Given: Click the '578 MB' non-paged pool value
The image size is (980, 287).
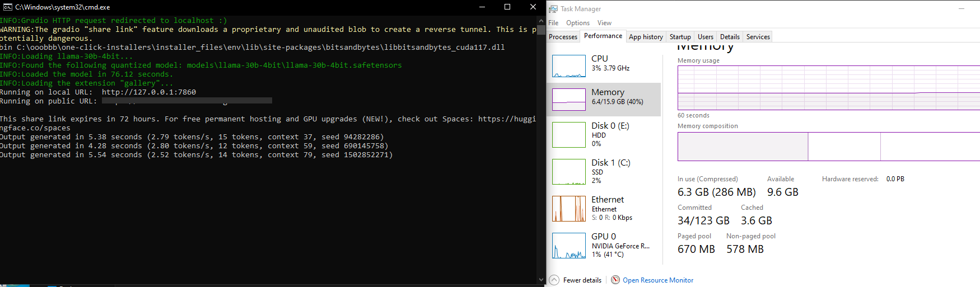Looking at the screenshot, I should click(x=745, y=250).
